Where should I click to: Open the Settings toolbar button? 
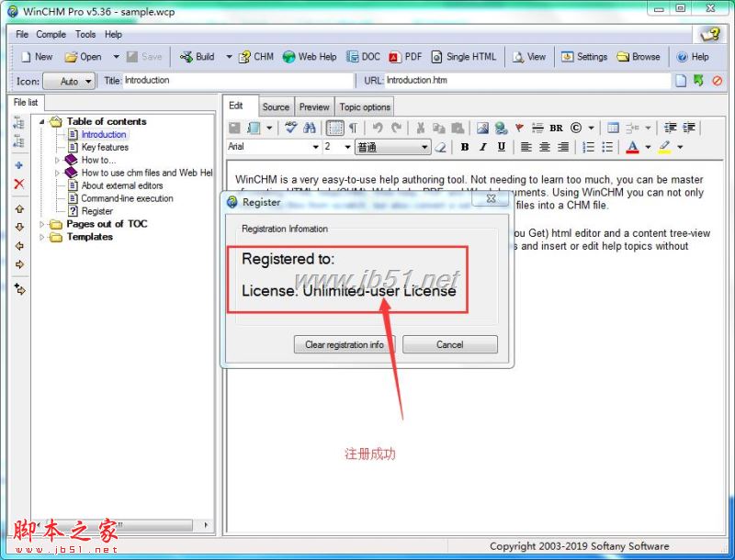pos(584,57)
